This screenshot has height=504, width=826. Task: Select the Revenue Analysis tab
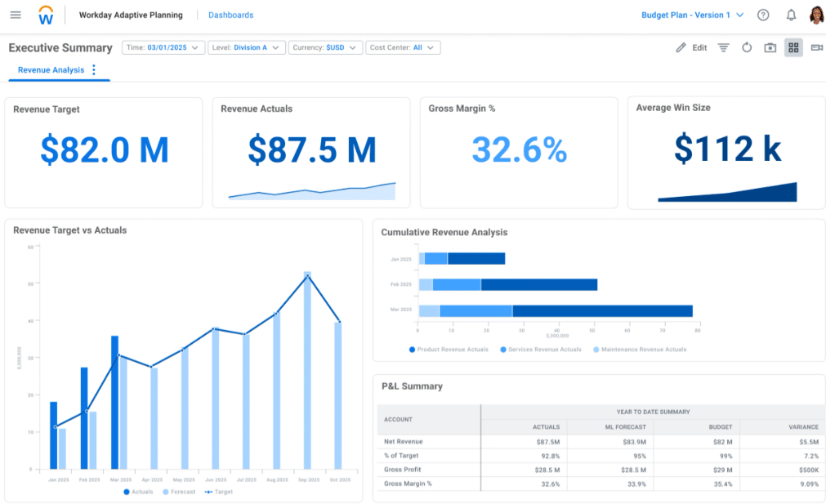[x=51, y=70]
